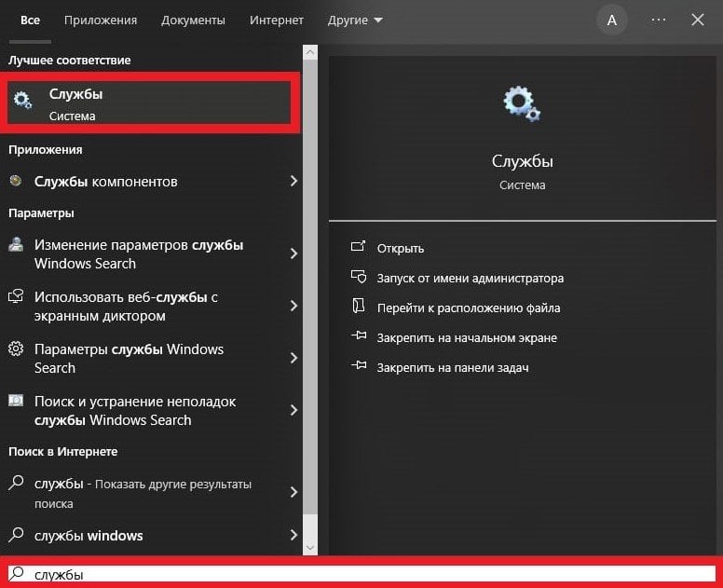Click magnifier icon beside службы windows

tap(16, 534)
